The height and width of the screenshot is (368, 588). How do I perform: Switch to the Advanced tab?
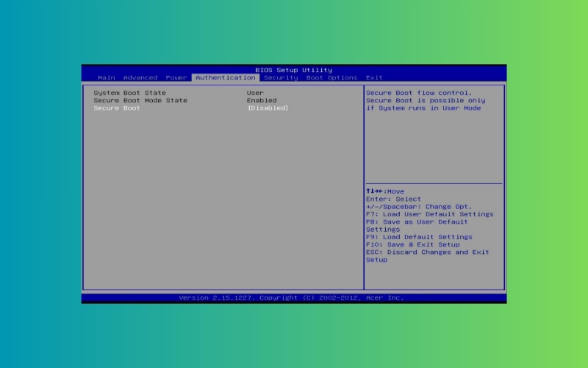coord(140,78)
